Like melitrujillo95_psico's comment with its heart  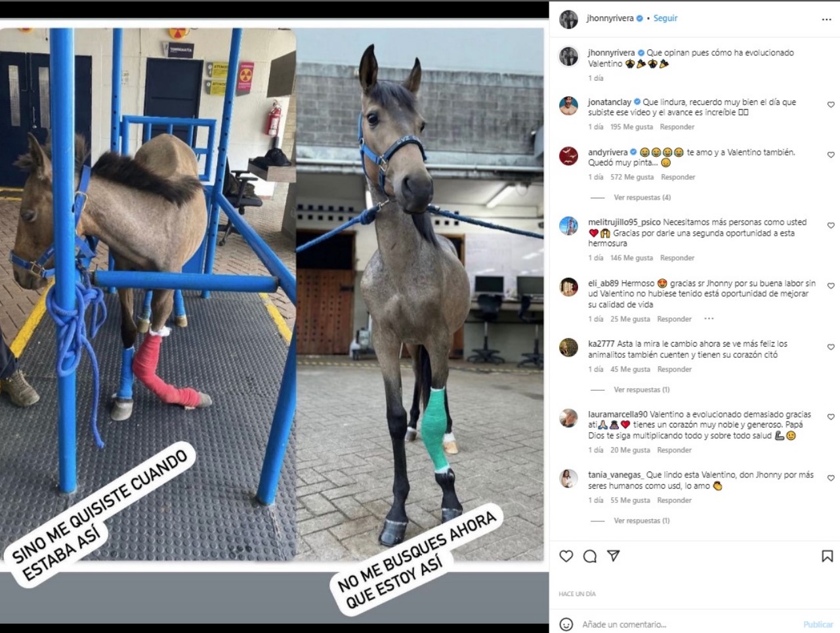point(831,225)
